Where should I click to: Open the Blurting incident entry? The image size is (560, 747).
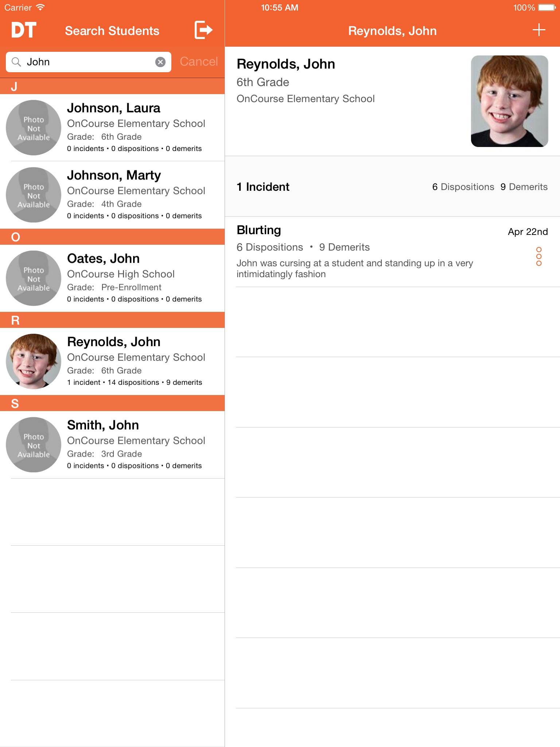[x=392, y=252]
